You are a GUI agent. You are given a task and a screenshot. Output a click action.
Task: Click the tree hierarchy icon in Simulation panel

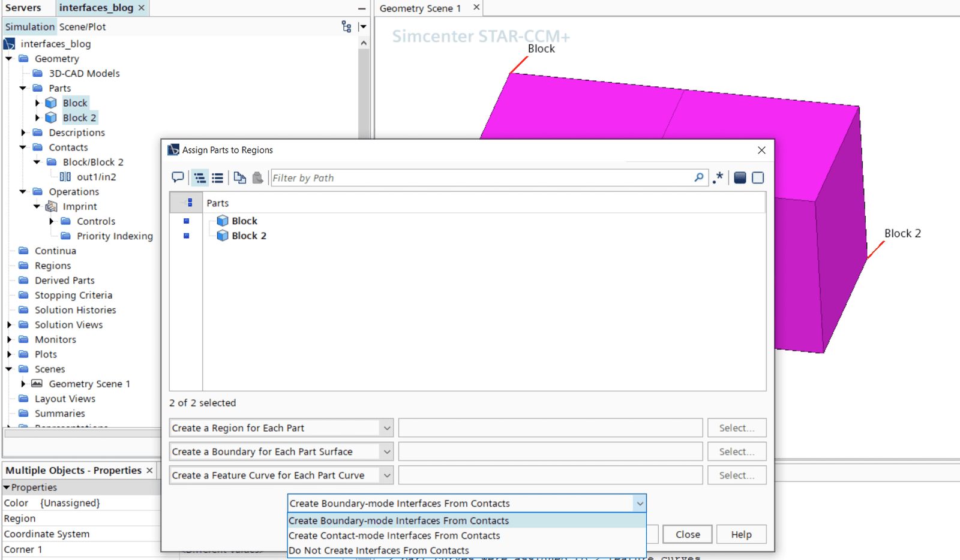(x=346, y=26)
